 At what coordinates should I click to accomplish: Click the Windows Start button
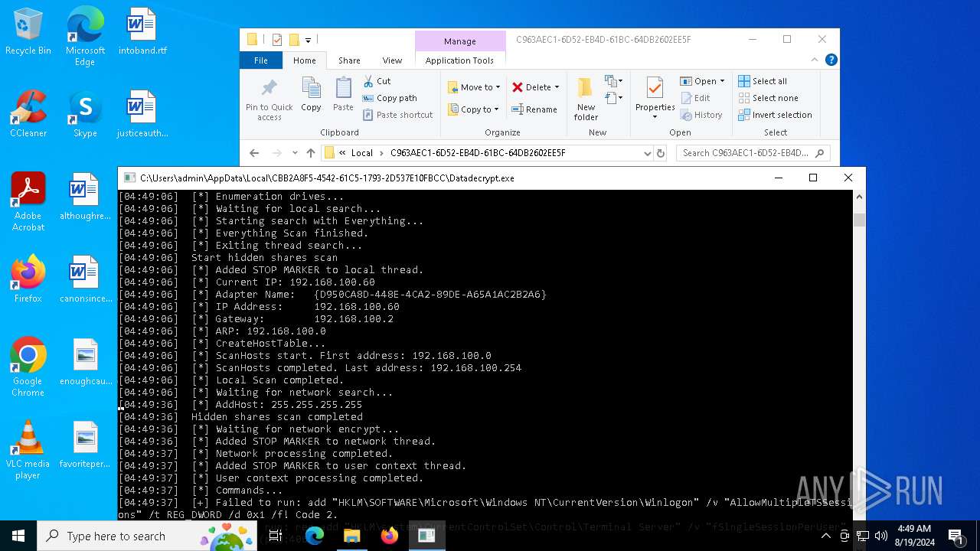[x=18, y=536]
